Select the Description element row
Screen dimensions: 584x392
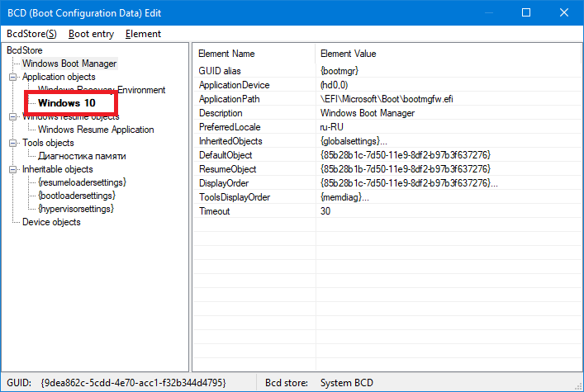coord(387,113)
